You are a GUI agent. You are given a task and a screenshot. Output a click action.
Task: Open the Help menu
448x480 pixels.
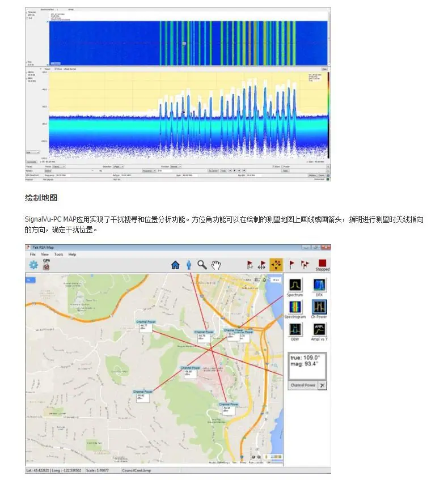73,254
